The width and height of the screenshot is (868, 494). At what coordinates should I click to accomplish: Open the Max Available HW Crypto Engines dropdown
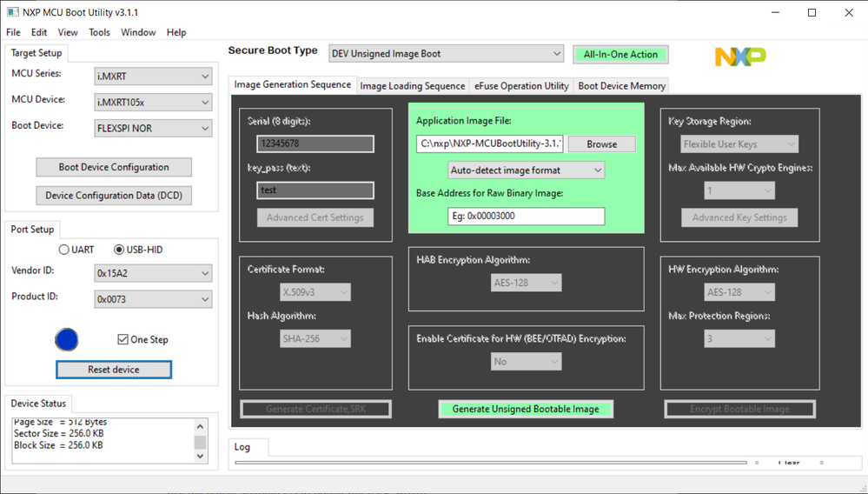739,191
